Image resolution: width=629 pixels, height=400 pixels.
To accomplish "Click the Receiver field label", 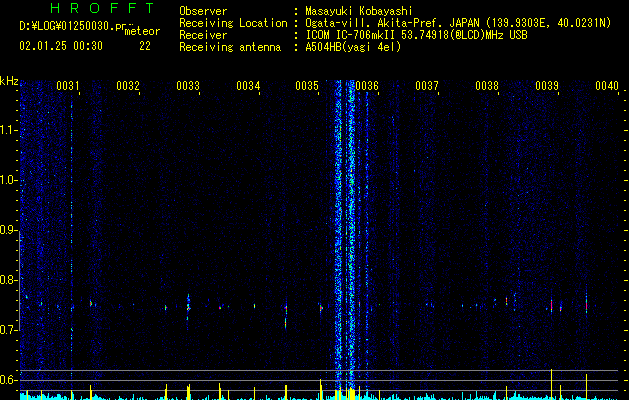I will click(x=203, y=35).
